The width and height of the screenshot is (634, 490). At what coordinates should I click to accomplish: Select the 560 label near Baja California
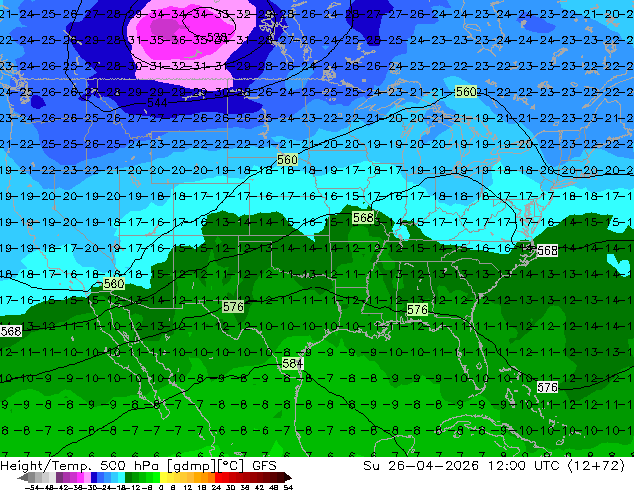(x=114, y=283)
